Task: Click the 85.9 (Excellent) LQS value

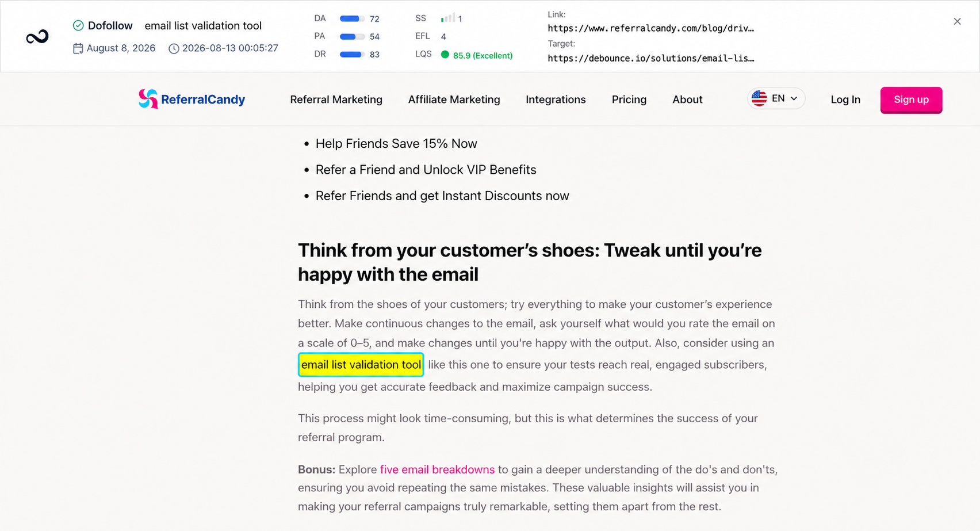Action: pyautogui.click(x=483, y=55)
